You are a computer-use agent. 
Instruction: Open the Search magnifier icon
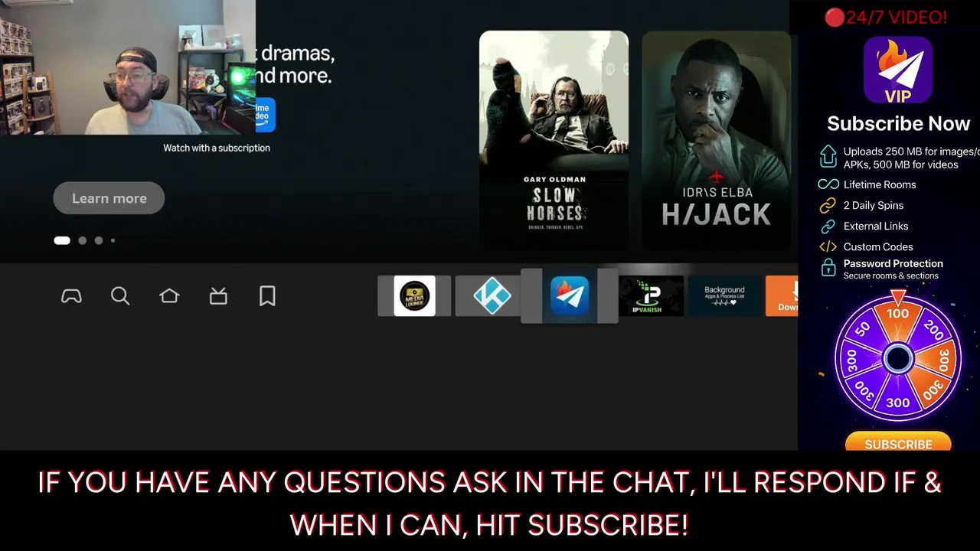point(120,296)
